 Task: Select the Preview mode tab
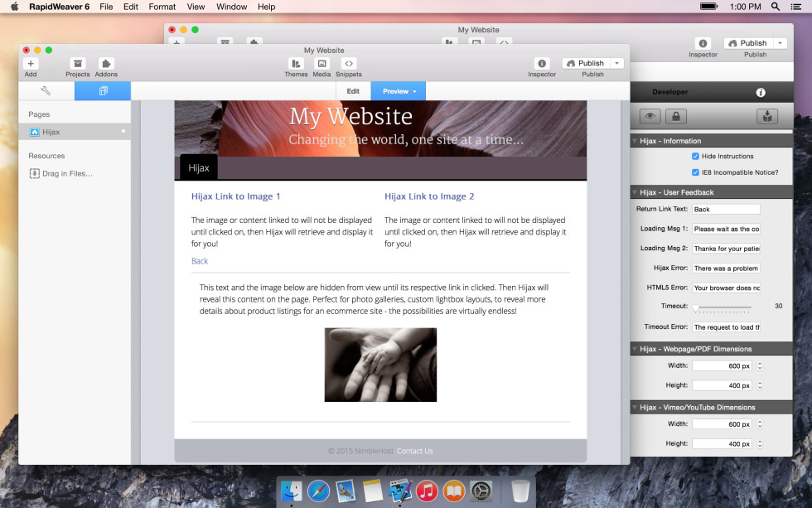pos(399,91)
